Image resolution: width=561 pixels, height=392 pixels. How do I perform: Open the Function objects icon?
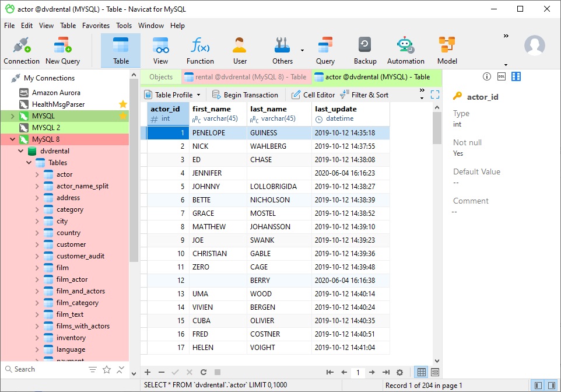click(200, 51)
